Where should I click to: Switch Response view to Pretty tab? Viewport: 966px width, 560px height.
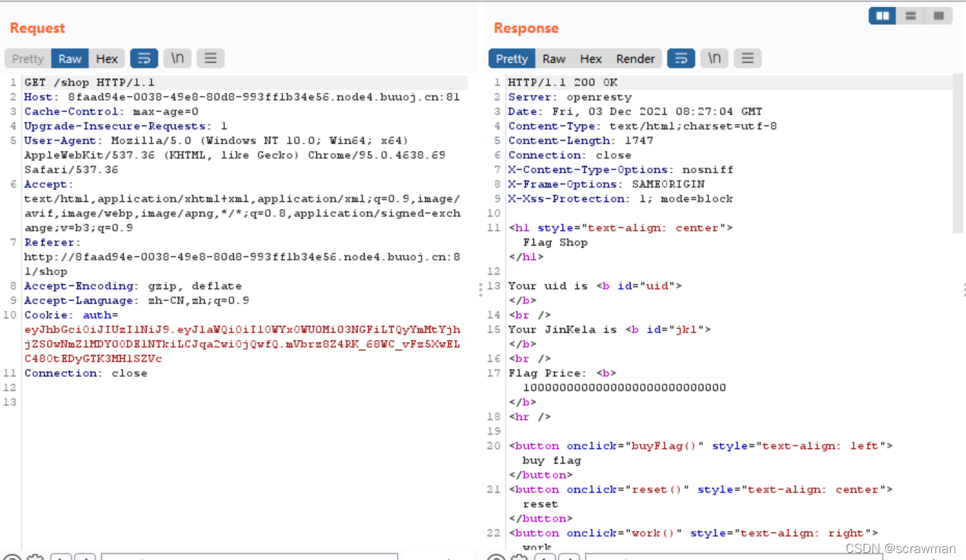(x=512, y=59)
